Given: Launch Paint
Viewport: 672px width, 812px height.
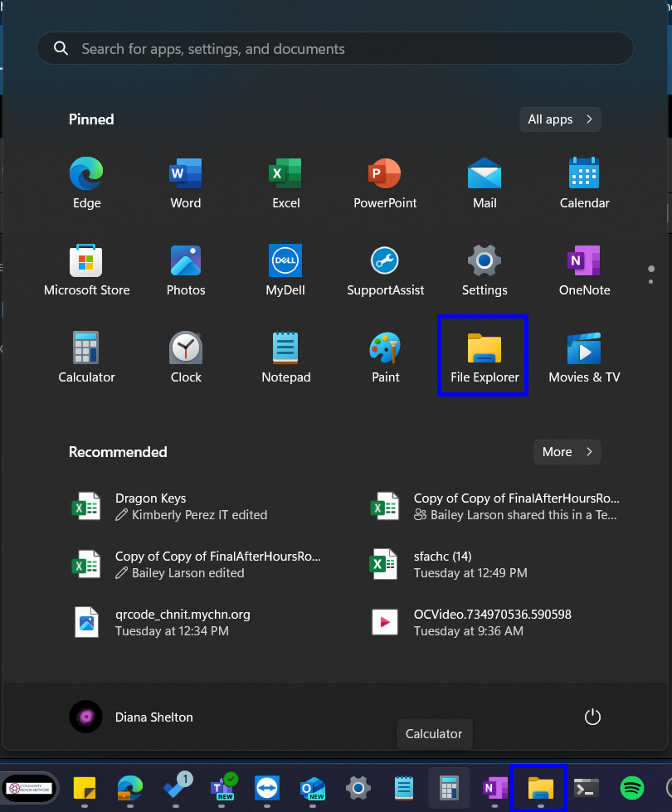Looking at the screenshot, I should [385, 357].
